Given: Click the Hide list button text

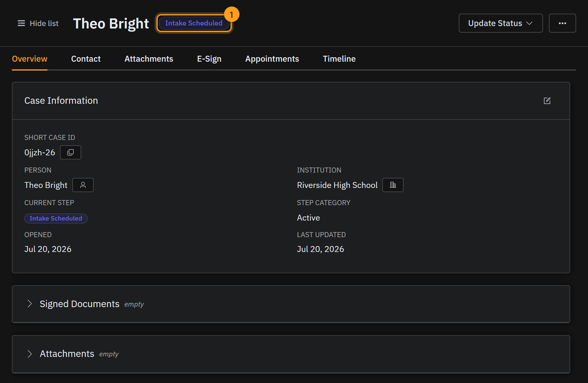Looking at the screenshot, I should click(x=44, y=23).
